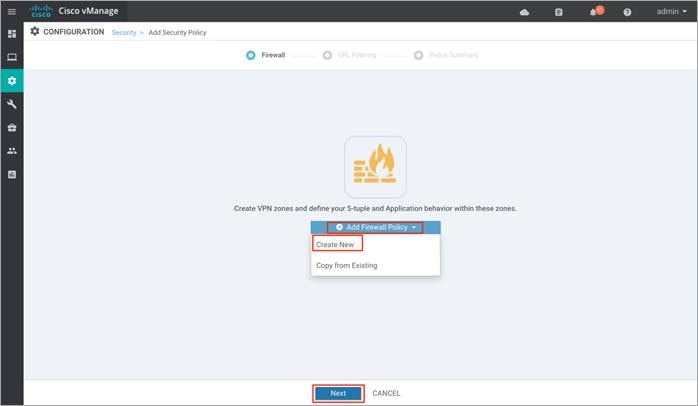
Task: Select the Firewall wizard step
Action: 266,55
